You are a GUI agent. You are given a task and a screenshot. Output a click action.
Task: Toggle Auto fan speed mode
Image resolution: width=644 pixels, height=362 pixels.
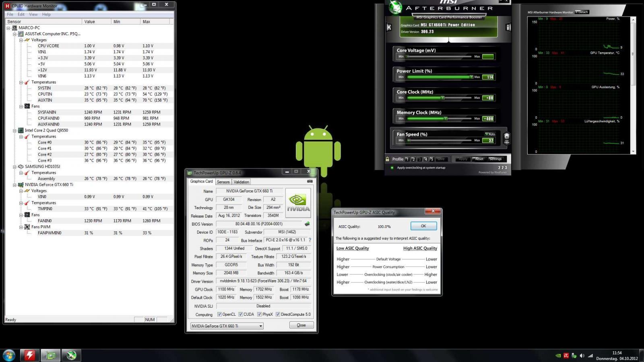click(490, 134)
